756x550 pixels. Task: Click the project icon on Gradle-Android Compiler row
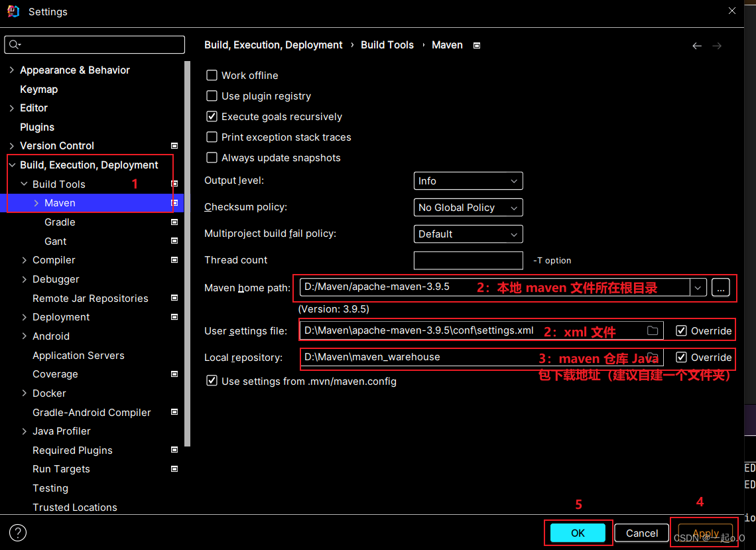tap(174, 412)
